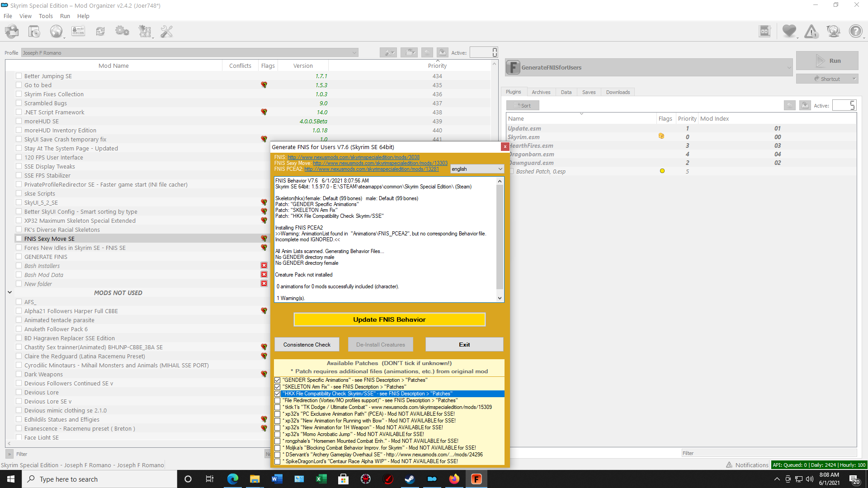Open the File menu
The height and width of the screenshot is (488, 868).
[x=8, y=16]
